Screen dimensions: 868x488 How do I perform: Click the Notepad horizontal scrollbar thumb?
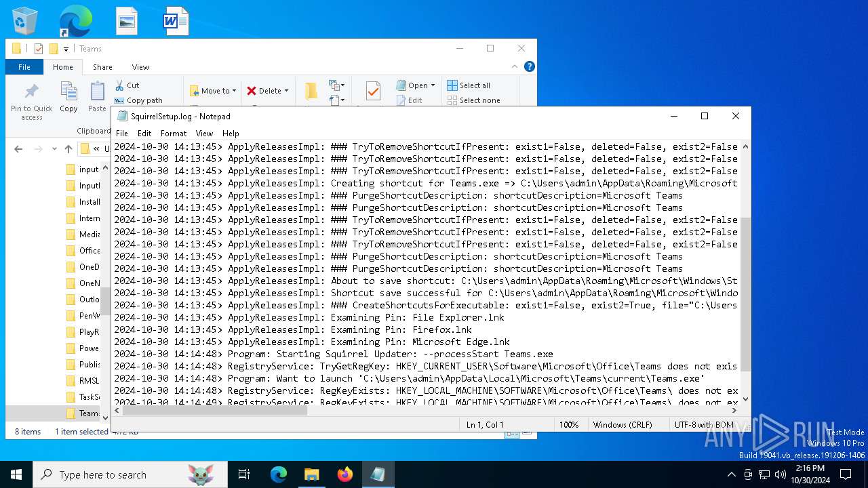coord(214,410)
